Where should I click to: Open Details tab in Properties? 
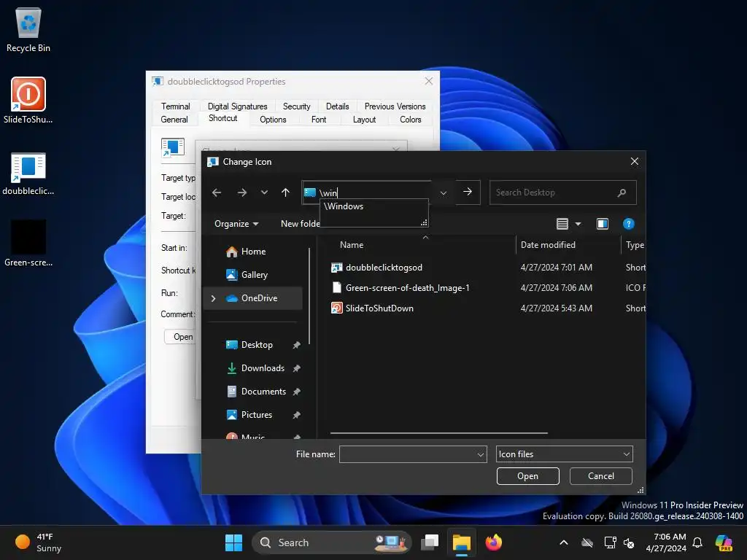(x=337, y=106)
